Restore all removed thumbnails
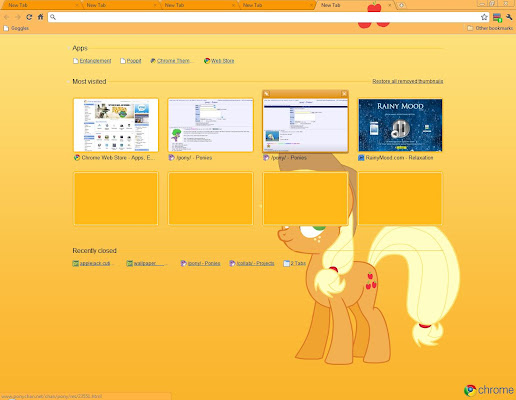 [x=408, y=81]
